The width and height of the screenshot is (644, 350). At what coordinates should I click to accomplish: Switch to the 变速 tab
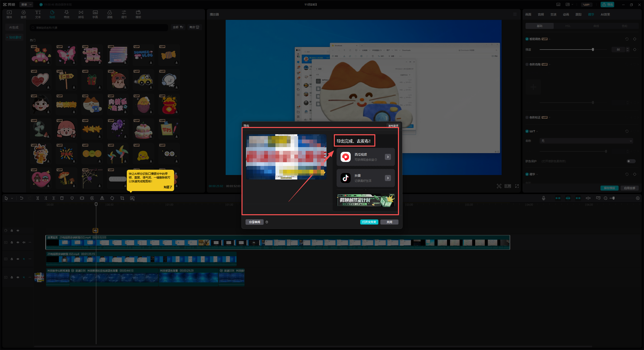point(553,14)
